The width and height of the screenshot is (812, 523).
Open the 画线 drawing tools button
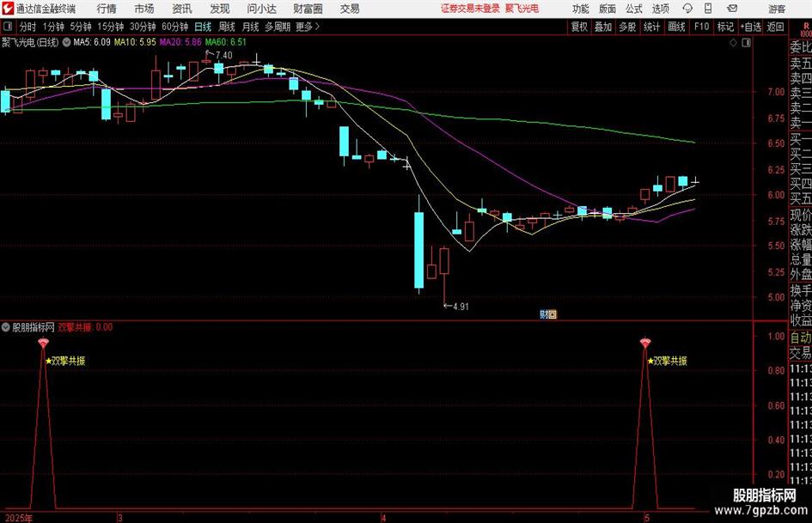tap(676, 27)
